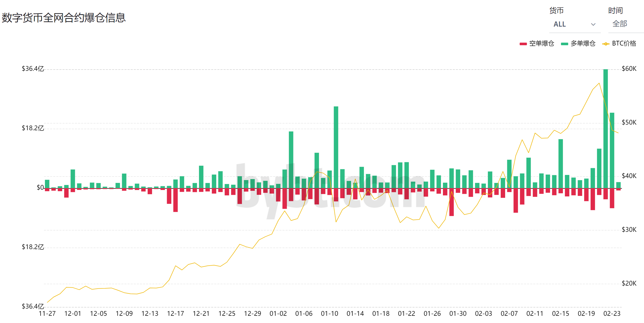This screenshot has width=644, height=323.
Task: Click the 货币 field label
Action: (556, 11)
